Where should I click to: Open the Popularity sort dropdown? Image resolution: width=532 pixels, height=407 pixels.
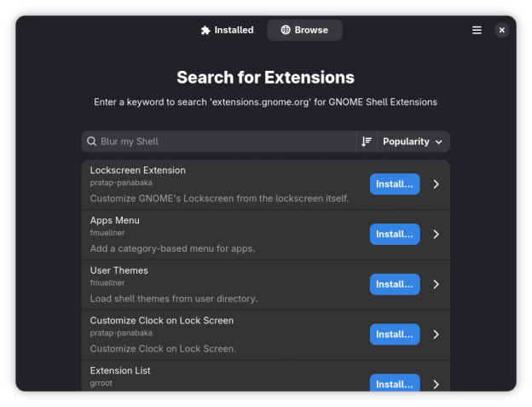413,142
